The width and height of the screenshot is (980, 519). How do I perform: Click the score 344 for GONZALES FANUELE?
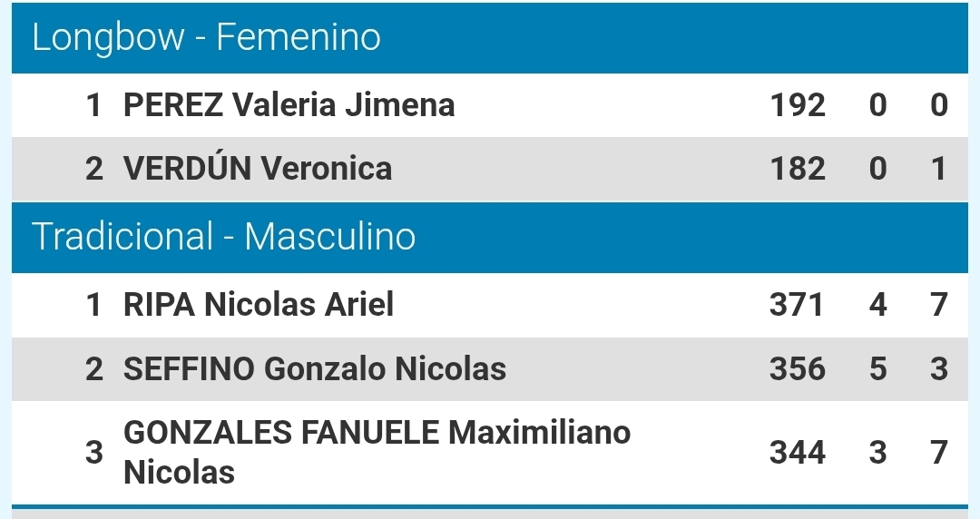click(798, 452)
